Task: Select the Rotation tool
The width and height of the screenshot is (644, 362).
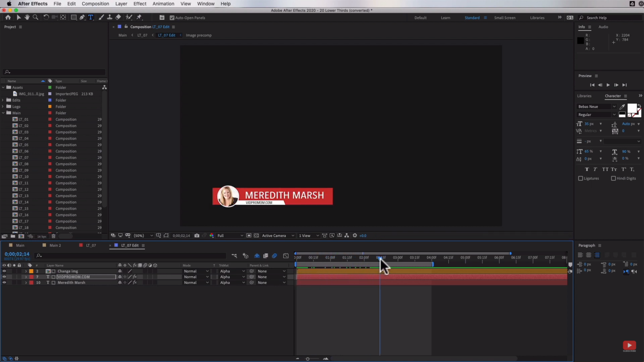Action: pyautogui.click(x=45, y=17)
